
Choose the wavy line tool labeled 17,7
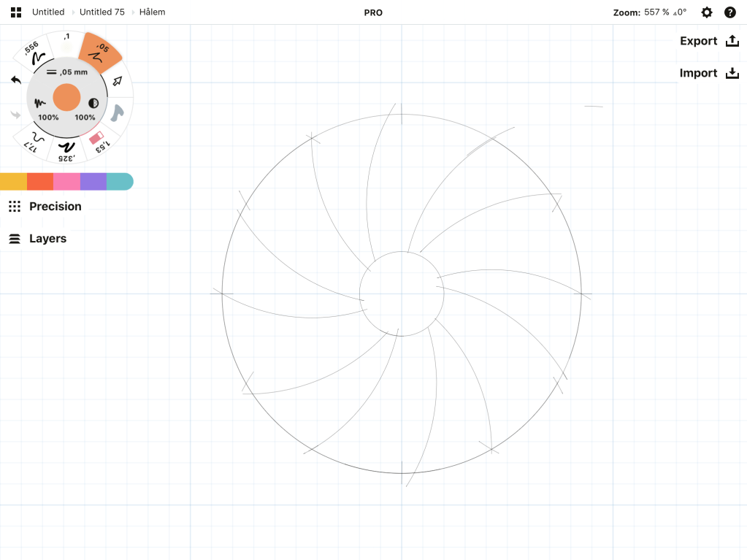(34, 139)
